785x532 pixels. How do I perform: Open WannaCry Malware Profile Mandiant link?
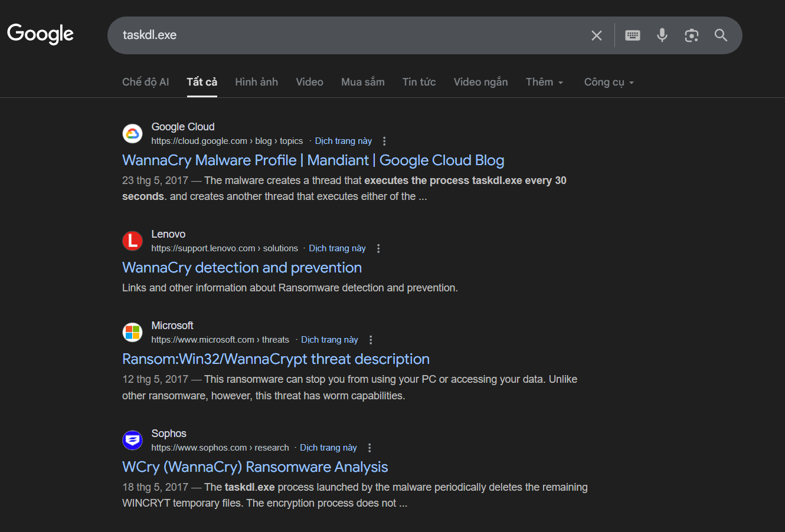pyautogui.click(x=313, y=160)
